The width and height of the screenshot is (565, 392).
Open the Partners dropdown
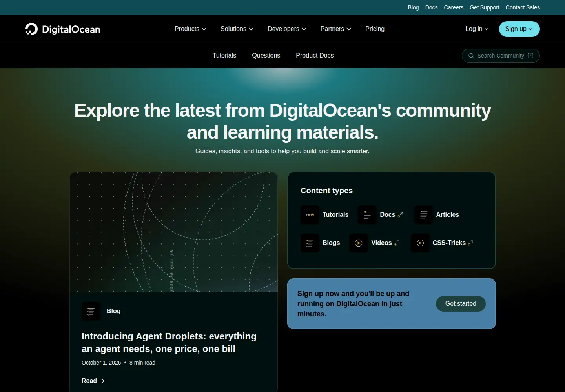tap(336, 29)
